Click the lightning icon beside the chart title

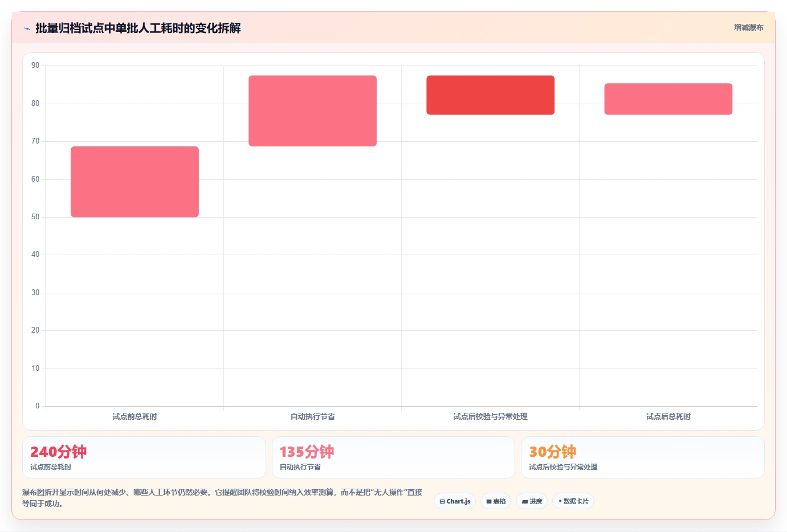(x=27, y=28)
